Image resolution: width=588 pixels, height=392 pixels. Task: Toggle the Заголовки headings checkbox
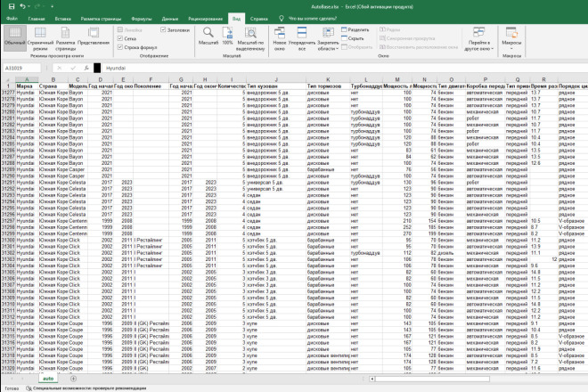click(176, 29)
